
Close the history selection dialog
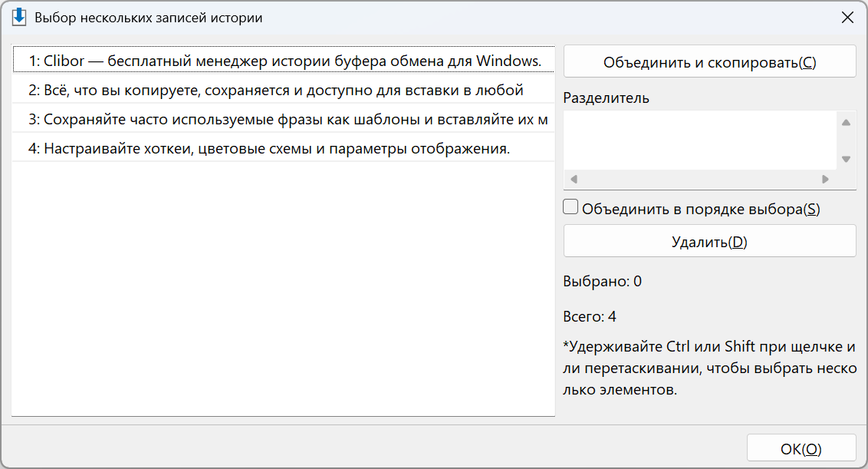(847, 18)
